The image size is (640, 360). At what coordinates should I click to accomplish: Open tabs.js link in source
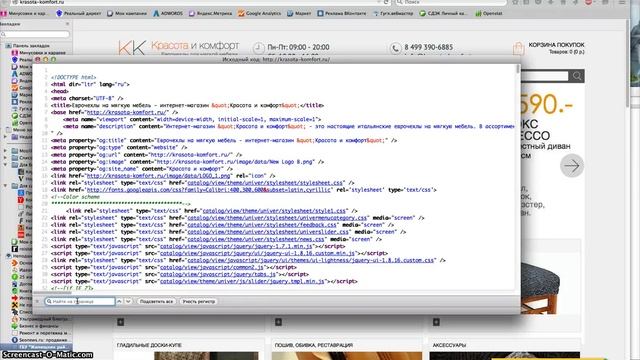coord(218,274)
